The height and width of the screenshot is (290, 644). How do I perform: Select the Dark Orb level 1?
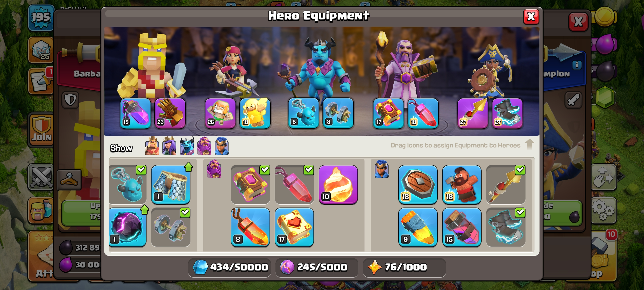point(128,227)
